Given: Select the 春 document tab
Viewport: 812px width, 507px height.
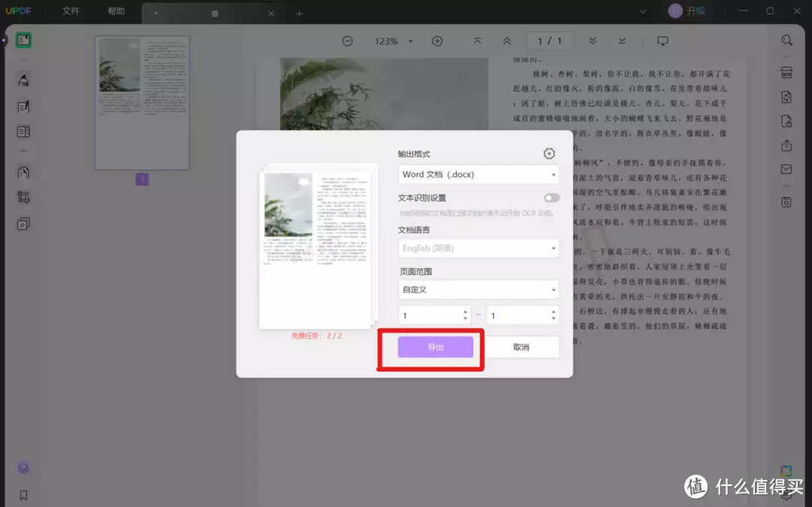Looking at the screenshot, I should click(214, 14).
